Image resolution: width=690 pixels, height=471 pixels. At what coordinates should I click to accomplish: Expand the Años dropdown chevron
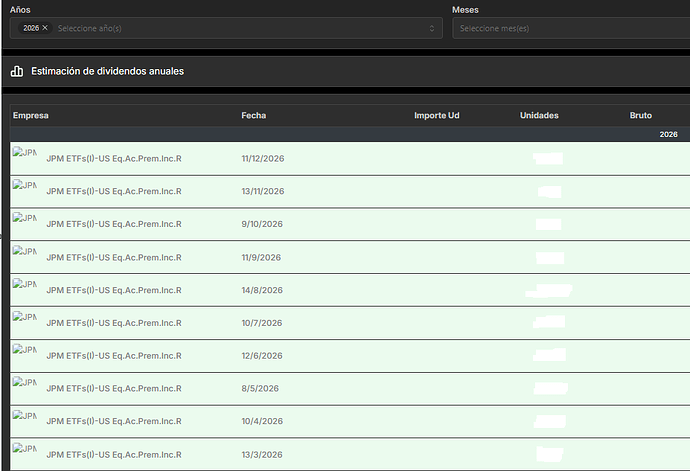433,28
